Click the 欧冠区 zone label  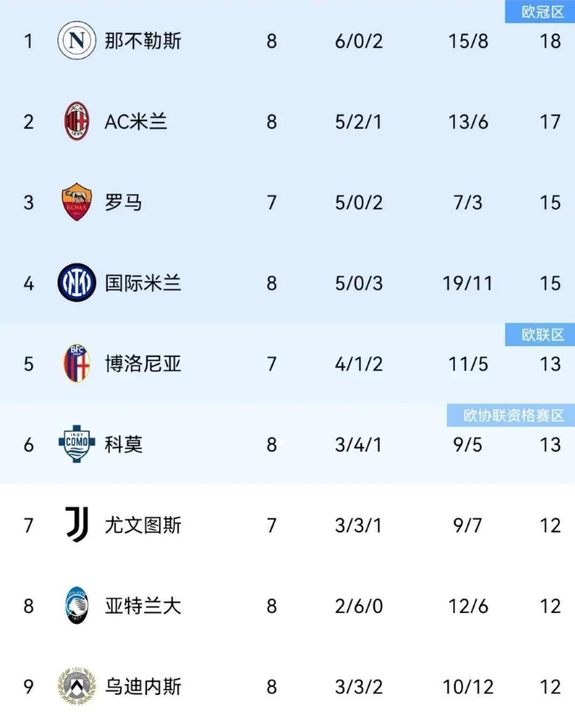[x=542, y=12]
